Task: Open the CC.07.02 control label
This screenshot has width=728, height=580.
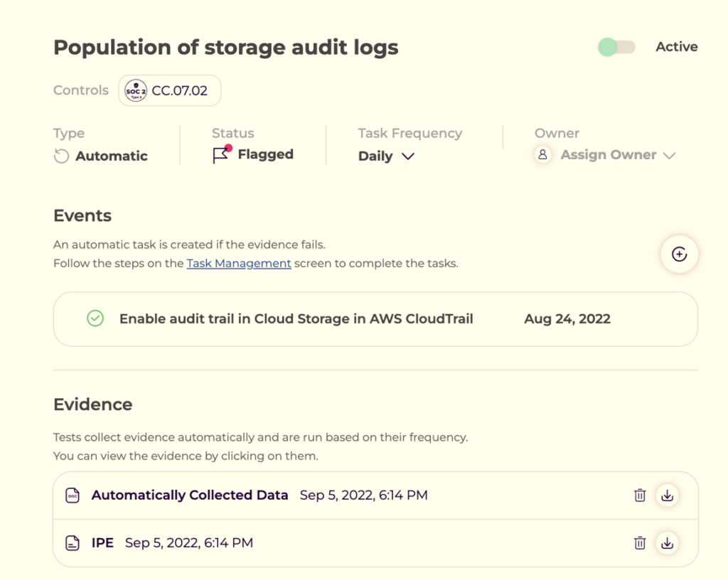Action: 179,91
